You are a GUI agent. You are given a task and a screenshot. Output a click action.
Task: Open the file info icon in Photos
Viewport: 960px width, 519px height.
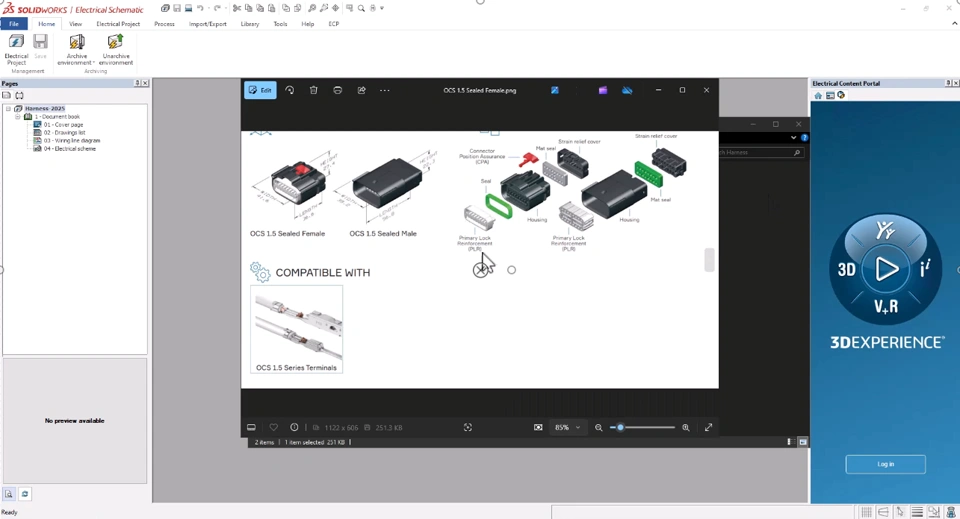[x=294, y=427]
